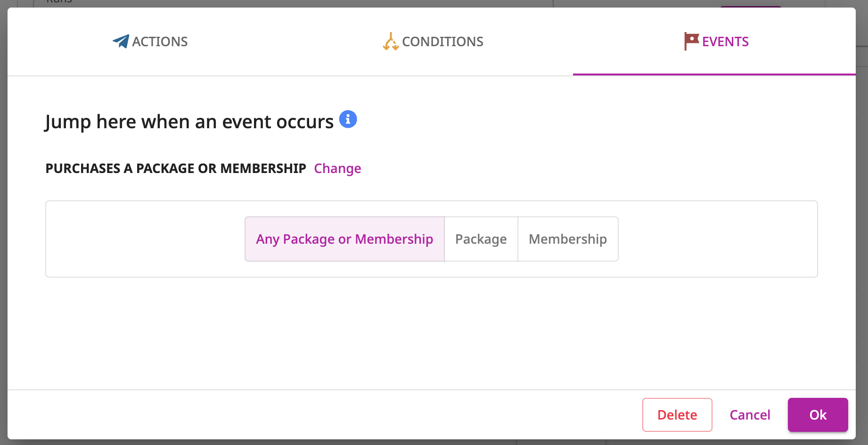The width and height of the screenshot is (868, 445).
Task: Click inside the package selection panel's empty area
Action: [141, 239]
